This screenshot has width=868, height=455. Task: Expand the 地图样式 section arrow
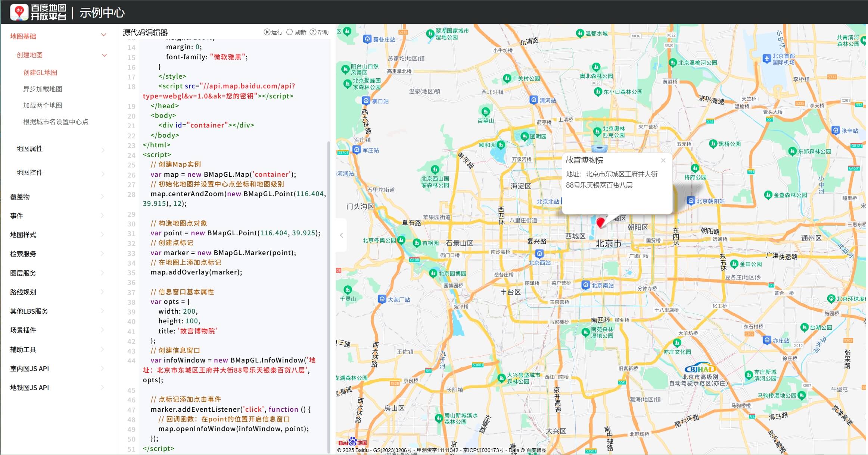pyautogui.click(x=103, y=234)
